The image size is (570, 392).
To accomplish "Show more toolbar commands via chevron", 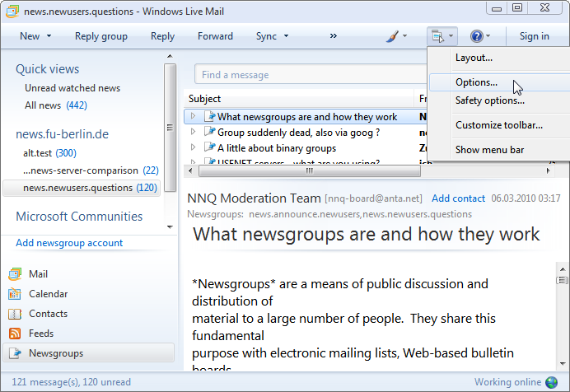I will pyautogui.click(x=334, y=36).
